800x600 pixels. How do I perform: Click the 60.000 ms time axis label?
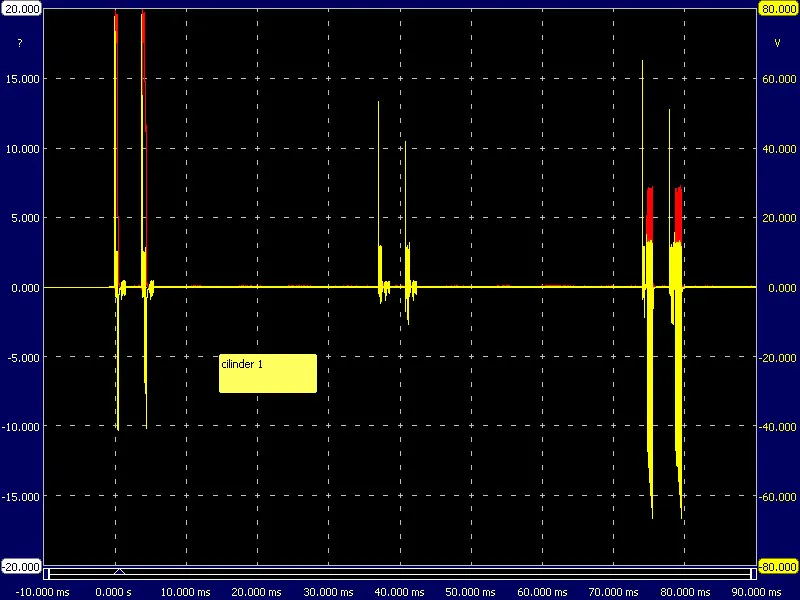tap(542, 592)
